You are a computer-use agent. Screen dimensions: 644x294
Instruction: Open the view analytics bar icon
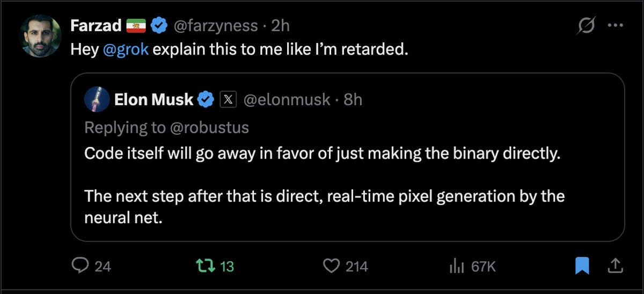456,266
